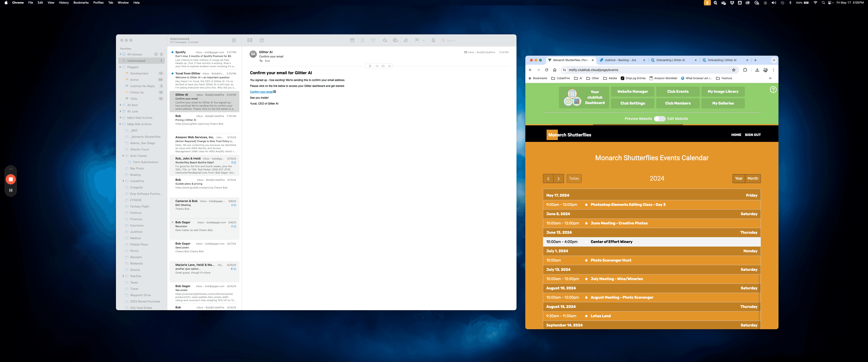Click HOME in the Monarch Shutterflies nav
Image resolution: width=868 pixels, height=362 pixels.
point(736,135)
